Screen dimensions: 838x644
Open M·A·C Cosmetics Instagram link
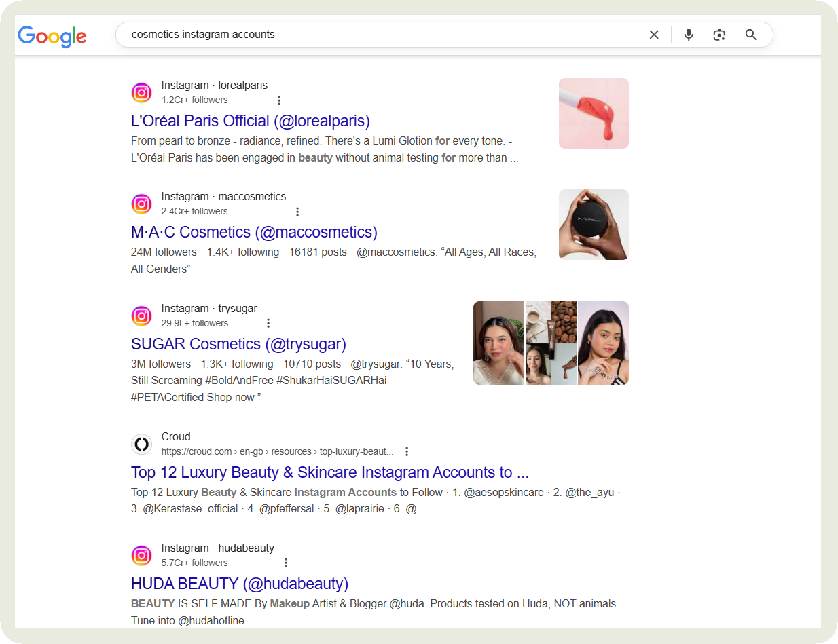[x=253, y=232]
